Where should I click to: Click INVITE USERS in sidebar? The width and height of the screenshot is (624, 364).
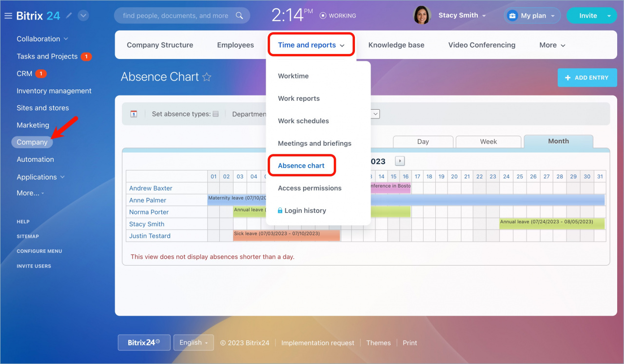pyautogui.click(x=34, y=266)
